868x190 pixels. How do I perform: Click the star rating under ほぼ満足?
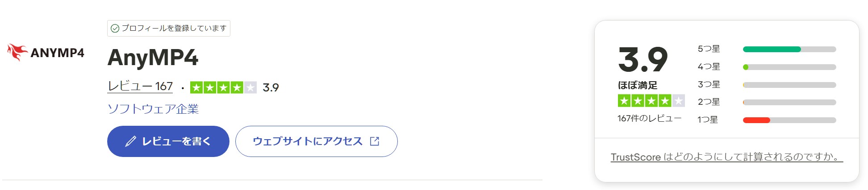coord(651,101)
